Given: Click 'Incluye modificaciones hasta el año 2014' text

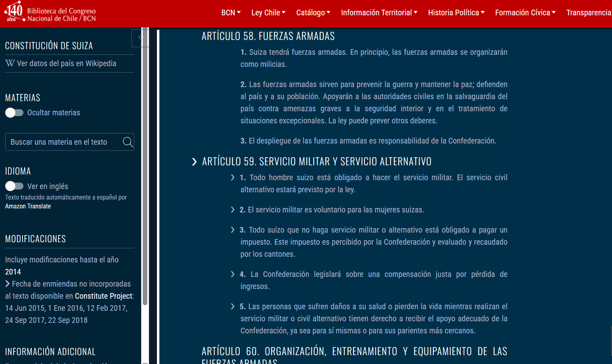Looking at the screenshot, I should (62, 266).
